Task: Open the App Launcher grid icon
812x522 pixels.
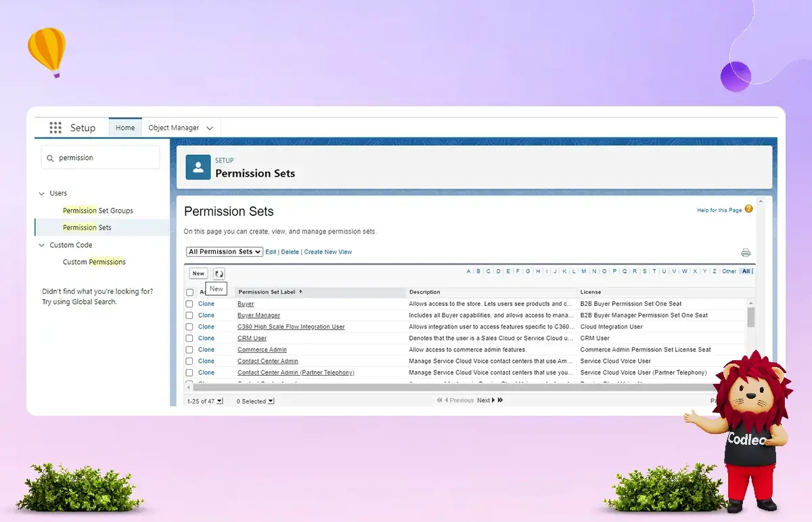Action: tap(55, 128)
